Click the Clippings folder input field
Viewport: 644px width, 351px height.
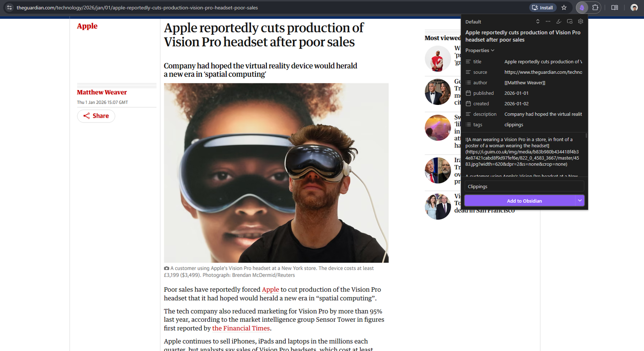click(x=524, y=186)
